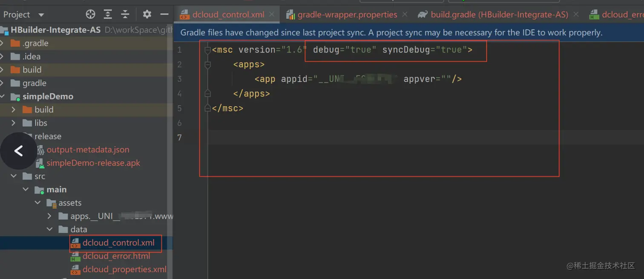Image resolution: width=644 pixels, height=279 pixels.
Task: Click the closing </msc> tag
Action: click(227, 108)
